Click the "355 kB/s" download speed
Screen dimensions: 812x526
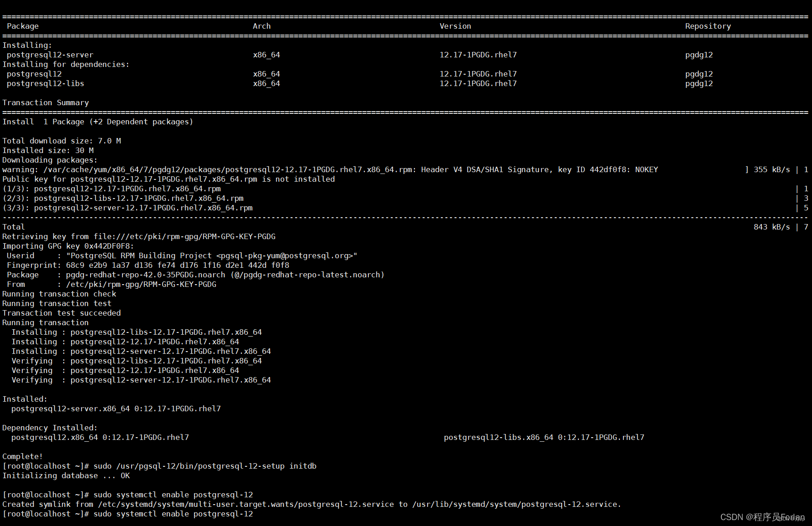tap(772, 169)
